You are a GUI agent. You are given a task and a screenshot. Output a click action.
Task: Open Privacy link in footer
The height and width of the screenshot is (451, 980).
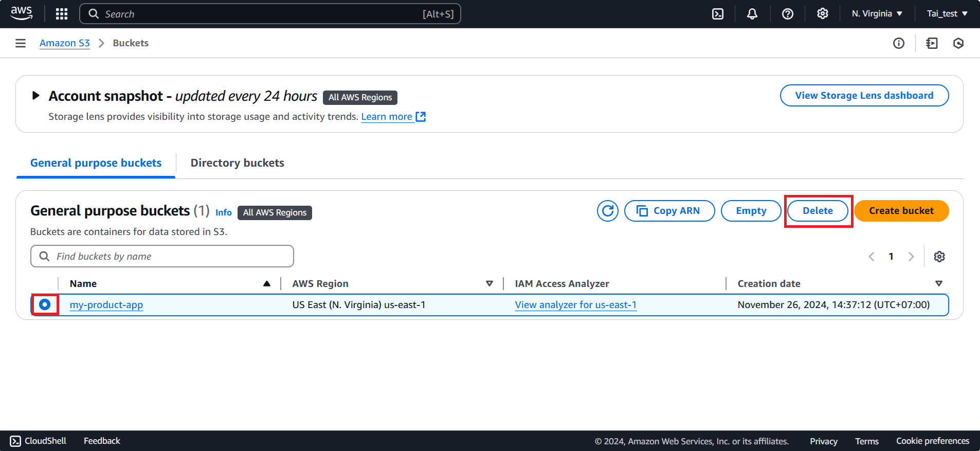click(x=824, y=441)
